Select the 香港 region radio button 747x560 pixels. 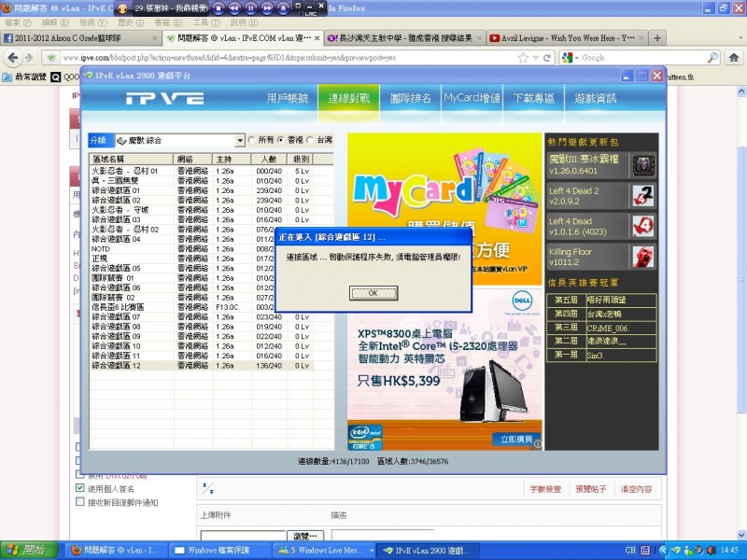[278, 140]
